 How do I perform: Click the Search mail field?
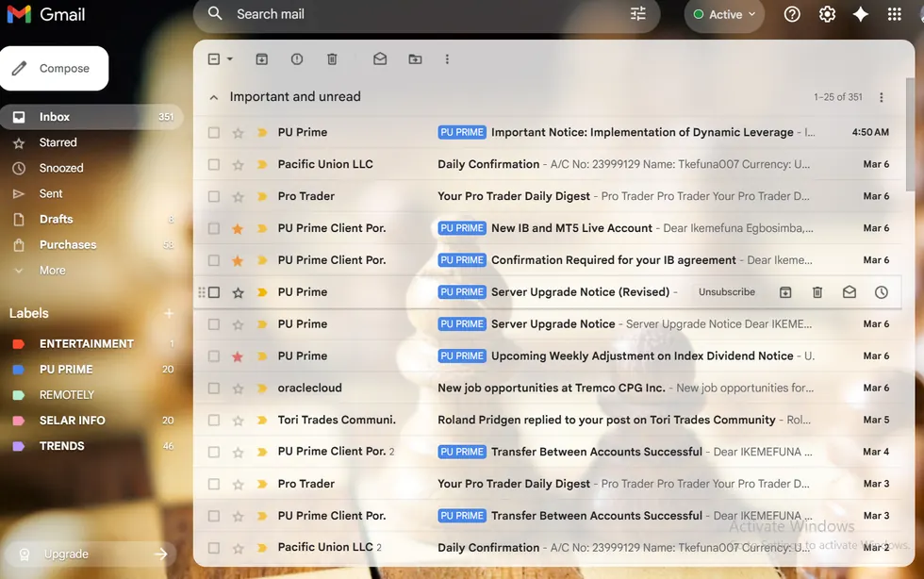(x=424, y=14)
